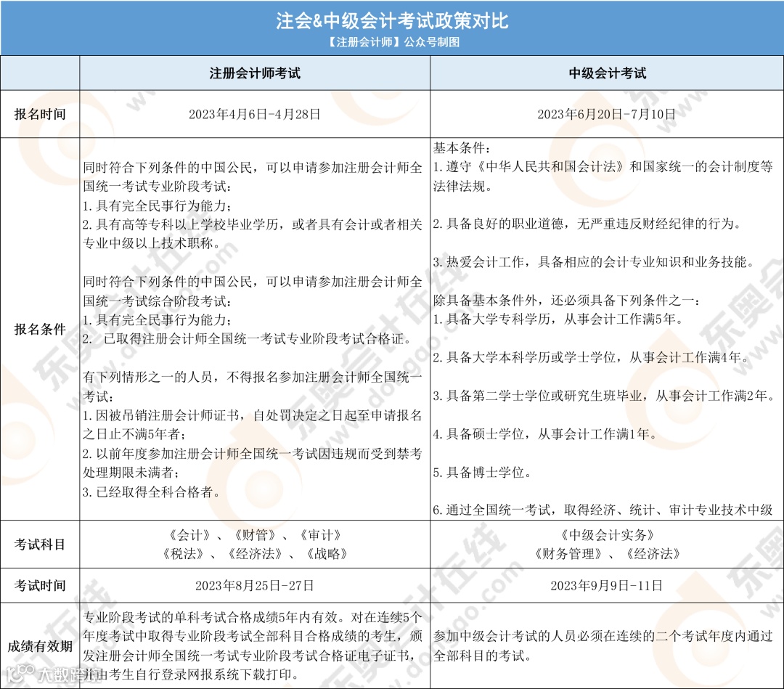Click '1. 遵守《中华人民共和国会计法》' line
The image size is (784, 689).
pyautogui.click(x=603, y=167)
